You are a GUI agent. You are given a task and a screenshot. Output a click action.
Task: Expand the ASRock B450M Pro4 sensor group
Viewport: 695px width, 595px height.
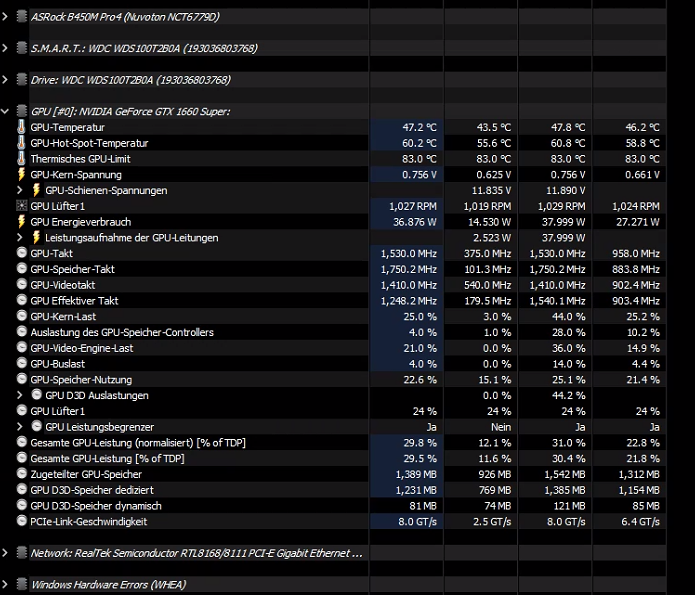[x=5, y=17]
